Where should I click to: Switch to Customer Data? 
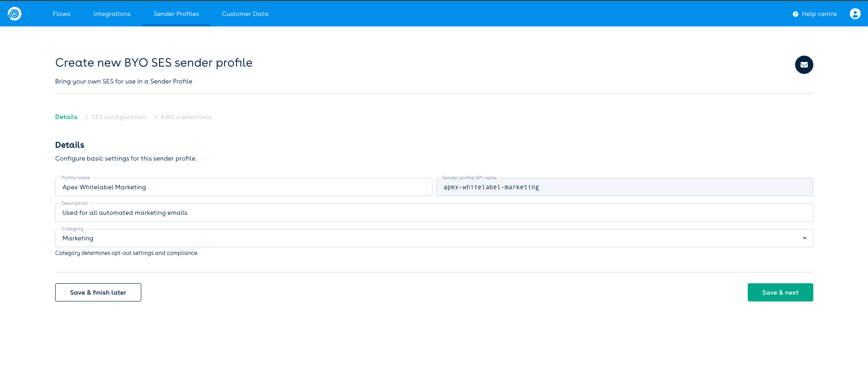(245, 14)
